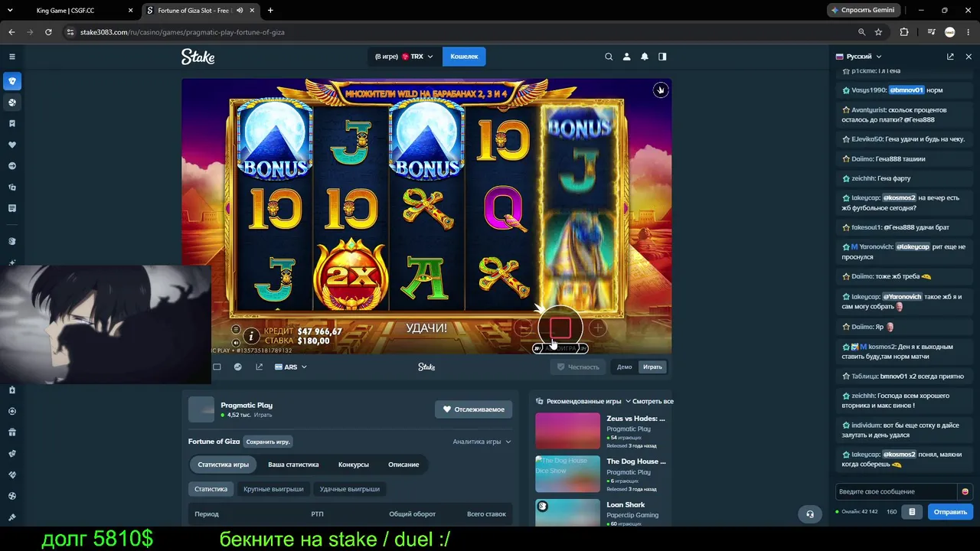Select the Конкурсы tab
The height and width of the screenshot is (551, 980).
pos(354,465)
